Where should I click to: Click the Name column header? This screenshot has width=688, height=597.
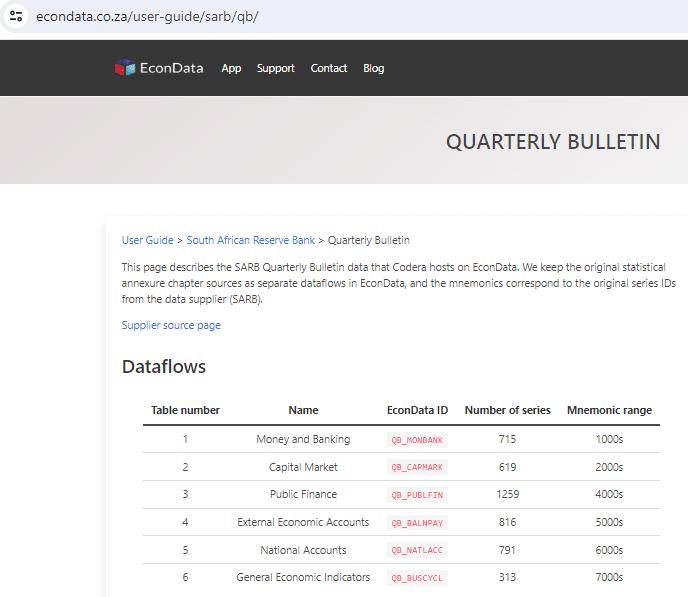(x=303, y=410)
